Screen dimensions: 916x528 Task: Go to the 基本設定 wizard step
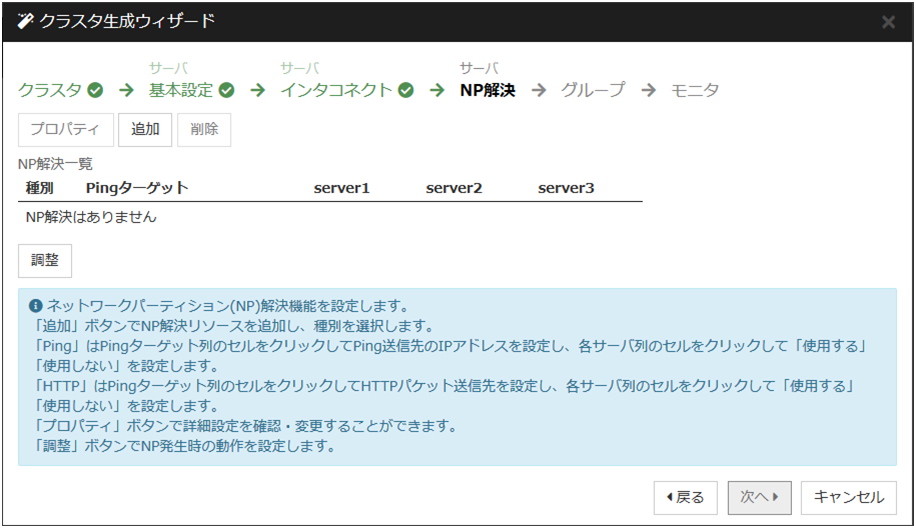coord(181,90)
